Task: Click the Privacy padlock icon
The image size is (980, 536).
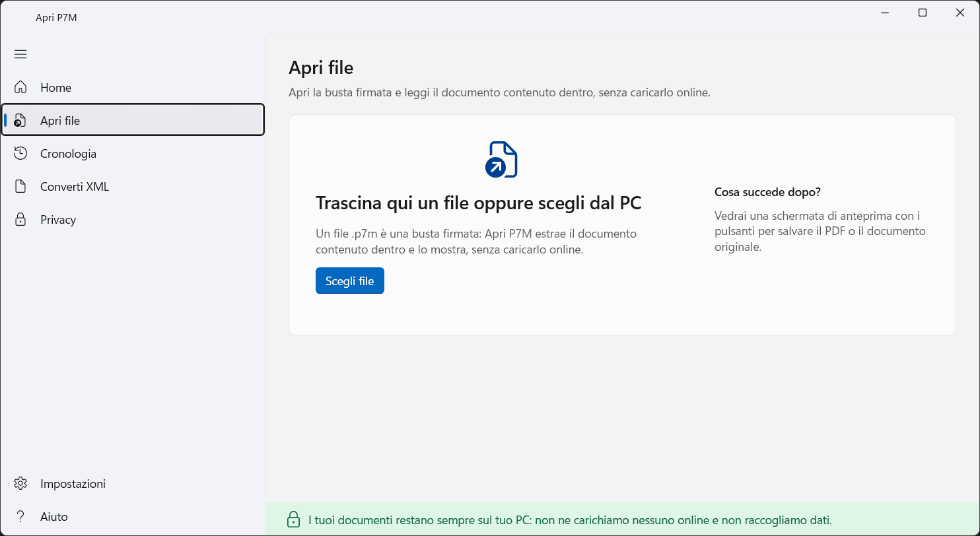Action: click(20, 219)
